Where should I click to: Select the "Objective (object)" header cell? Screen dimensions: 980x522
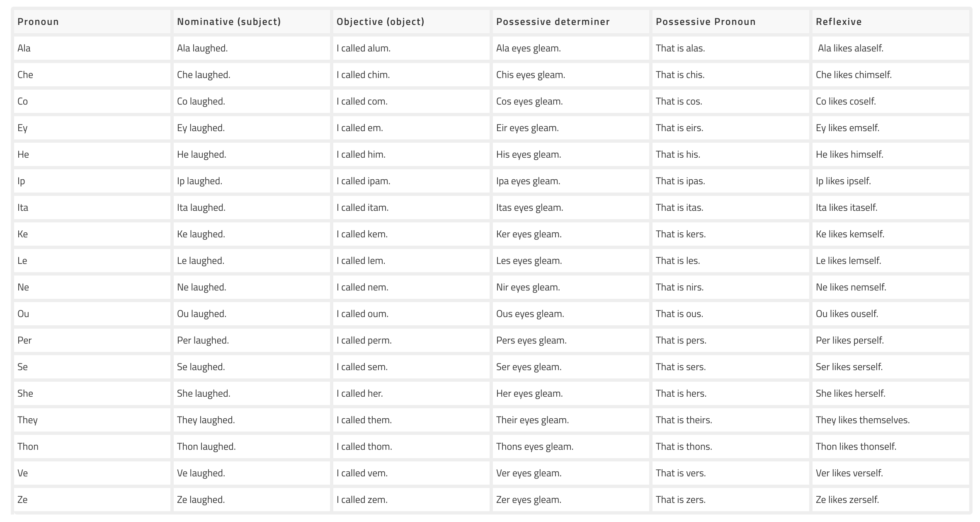point(380,22)
